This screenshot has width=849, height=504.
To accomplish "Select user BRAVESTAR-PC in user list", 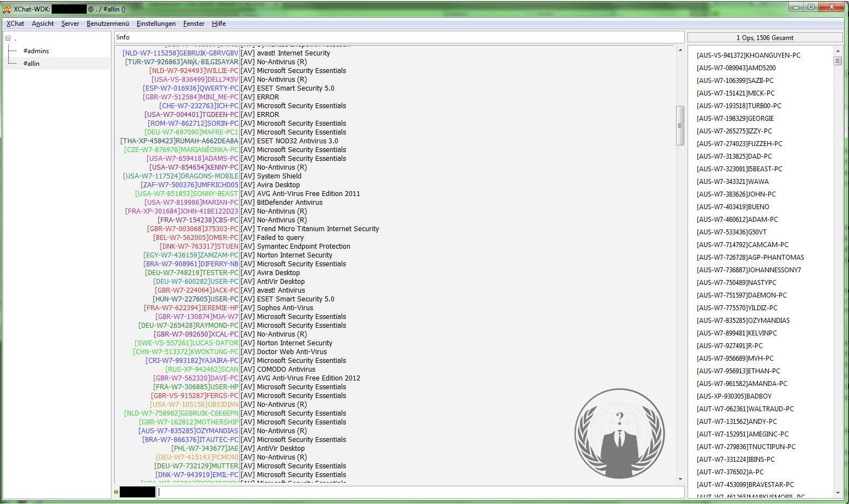I will 745,485.
